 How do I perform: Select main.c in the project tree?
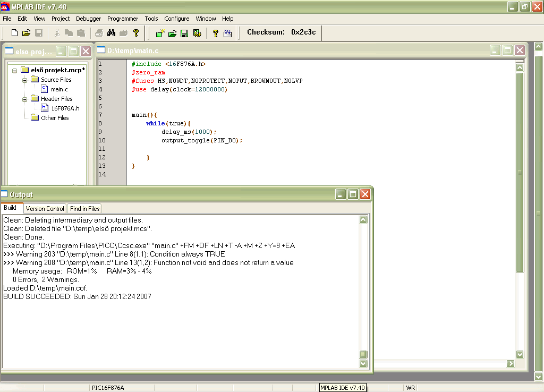pyautogui.click(x=59, y=89)
